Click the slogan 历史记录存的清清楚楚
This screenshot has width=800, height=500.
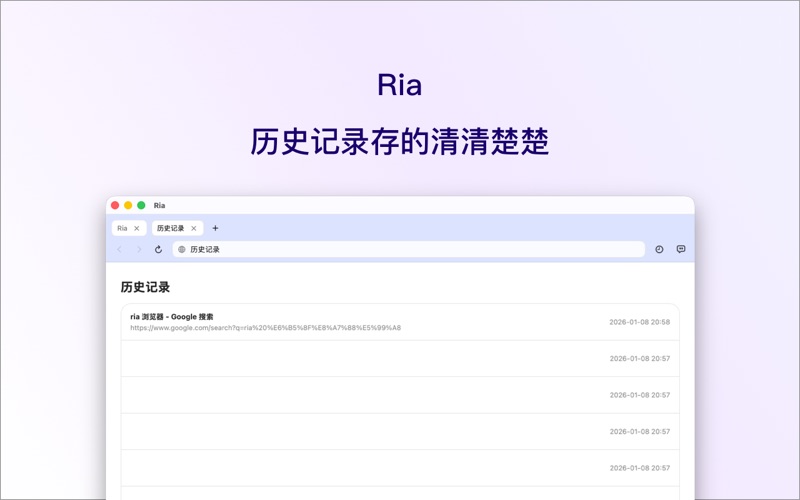[400, 141]
